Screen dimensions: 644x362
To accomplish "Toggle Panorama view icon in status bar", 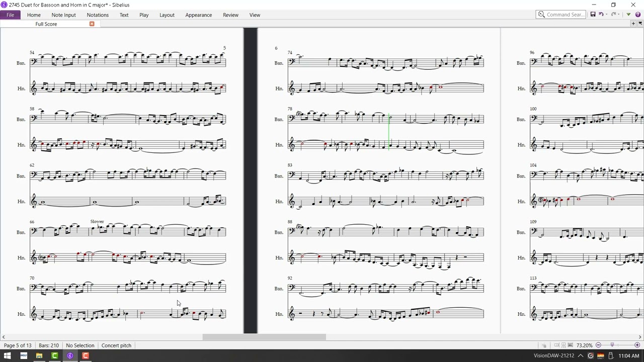I will [x=570, y=345].
